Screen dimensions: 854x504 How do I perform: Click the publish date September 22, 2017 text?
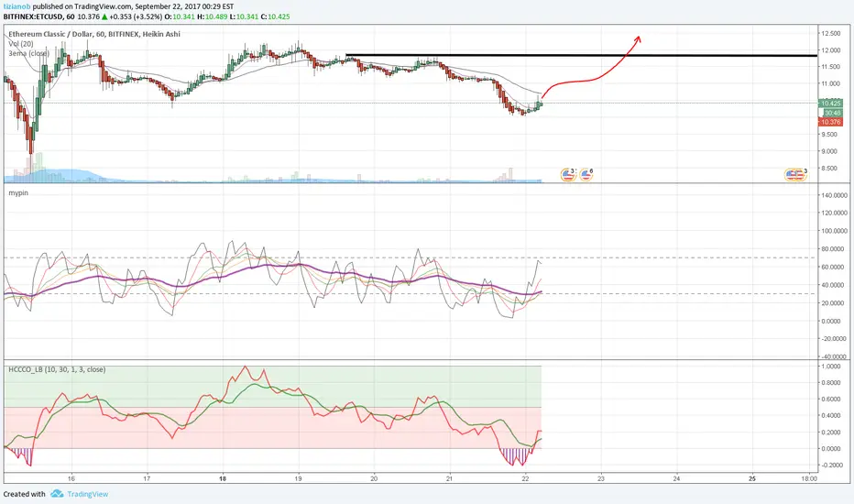(x=169, y=6)
